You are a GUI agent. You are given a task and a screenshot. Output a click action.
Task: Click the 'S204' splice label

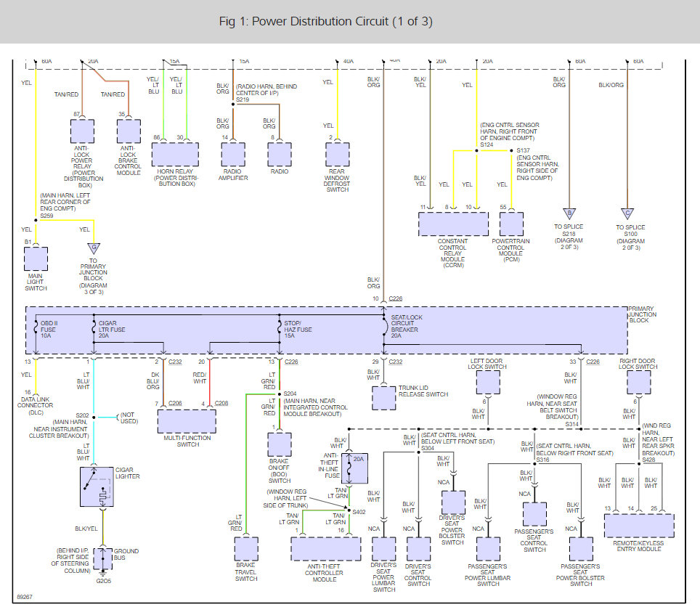click(290, 394)
